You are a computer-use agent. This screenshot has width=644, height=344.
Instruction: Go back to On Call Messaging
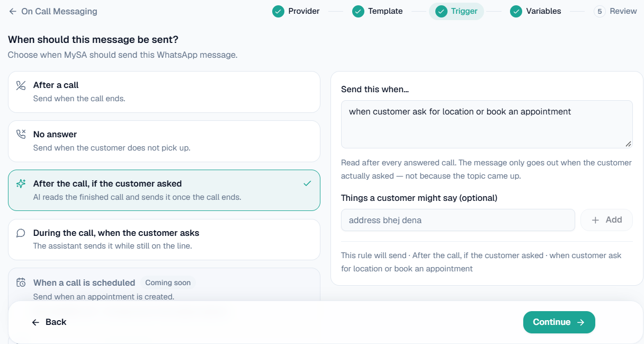(53, 11)
